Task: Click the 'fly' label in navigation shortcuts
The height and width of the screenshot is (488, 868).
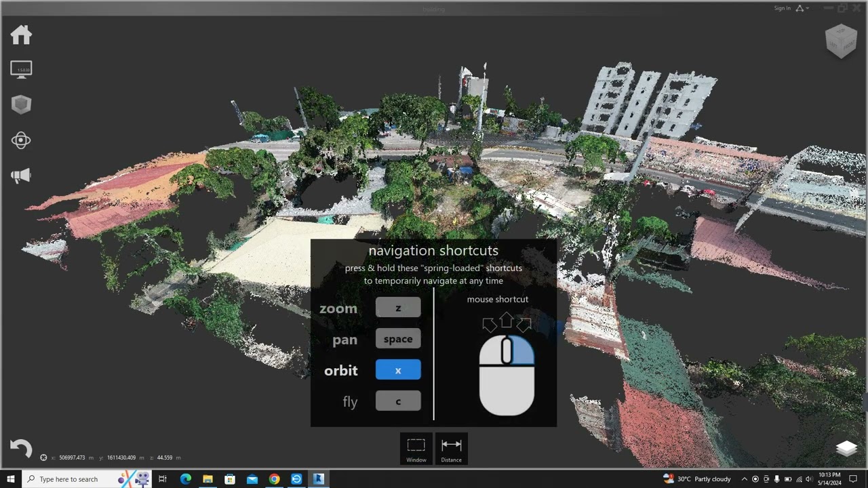Action: [x=350, y=402]
